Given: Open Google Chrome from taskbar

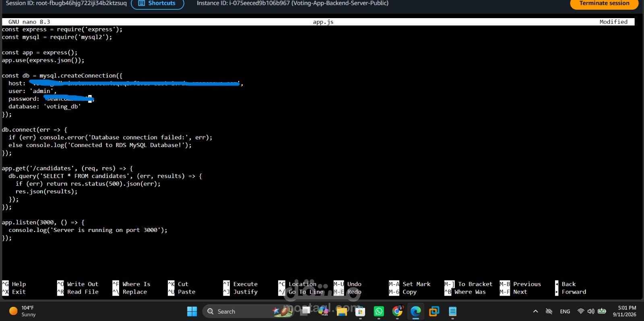Looking at the screenshot, I should (x=397, y=311).
